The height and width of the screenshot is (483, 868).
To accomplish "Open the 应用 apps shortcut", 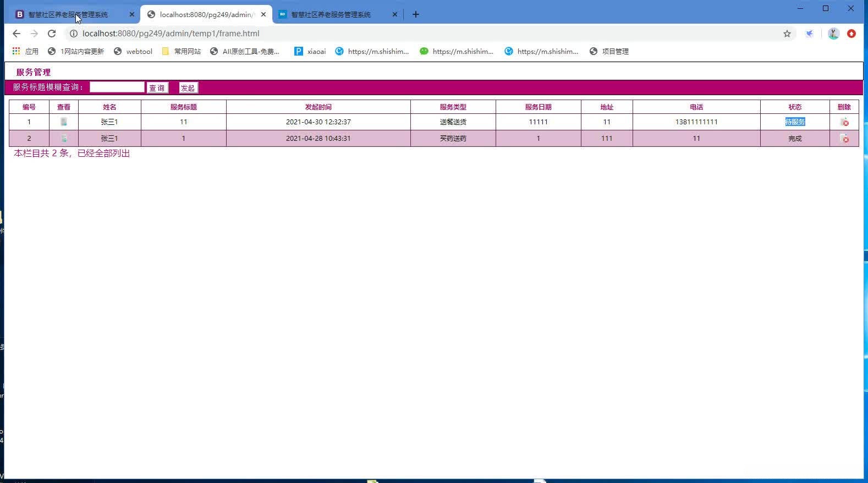I will (x=25, y=51).
